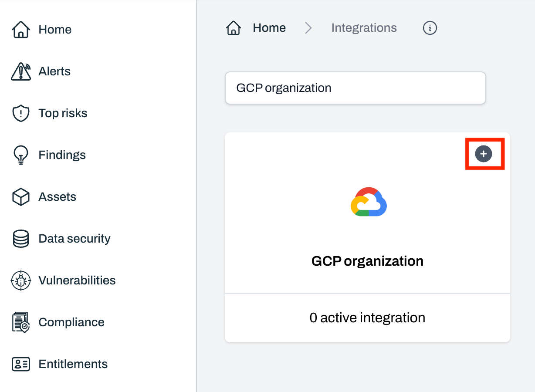The width and height of the screenshot is (535, 392).
Task: Click the Compliance document icon
Action: pos(21,322)
